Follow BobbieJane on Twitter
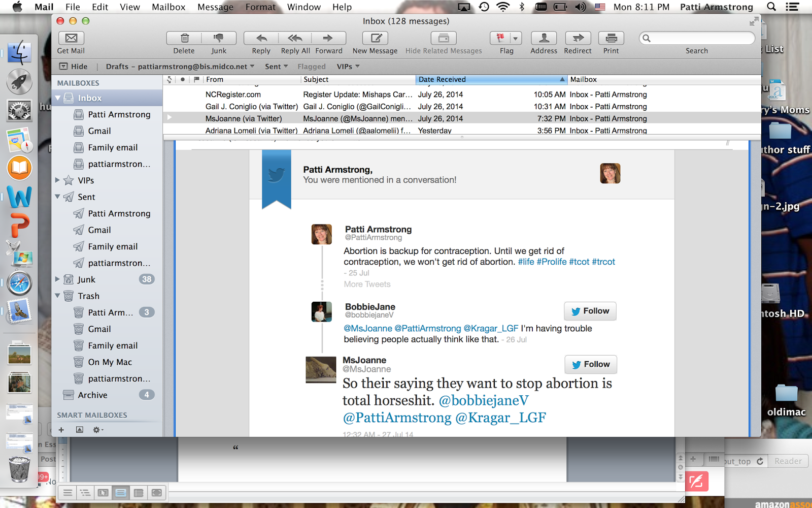This screenshot has height=508, width=812. point(590,311)
